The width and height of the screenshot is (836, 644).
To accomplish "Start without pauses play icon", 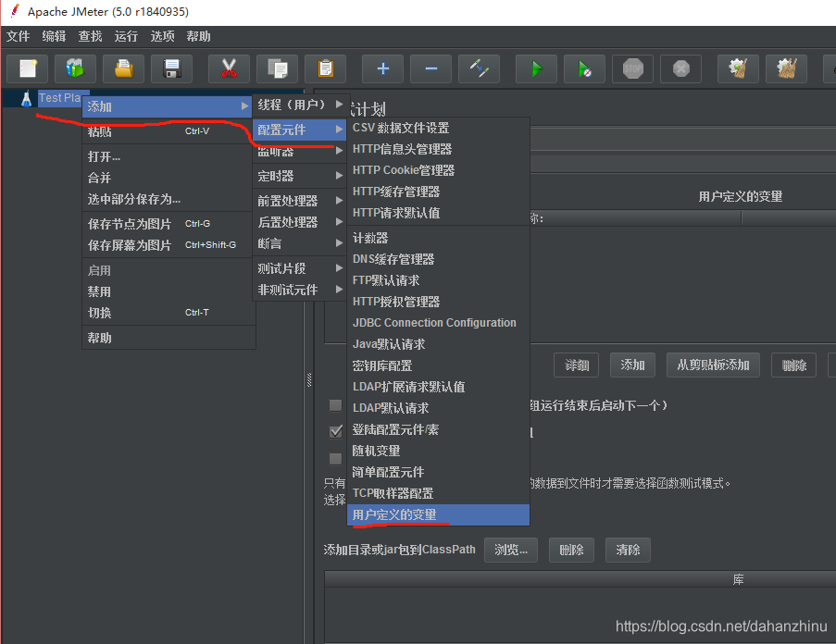I will 584,68.
